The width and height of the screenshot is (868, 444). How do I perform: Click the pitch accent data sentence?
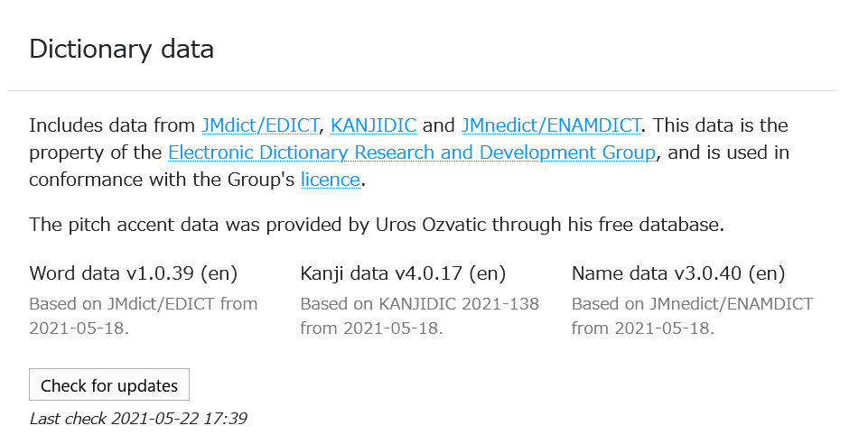pyautogui.click(x=377, y=225)
